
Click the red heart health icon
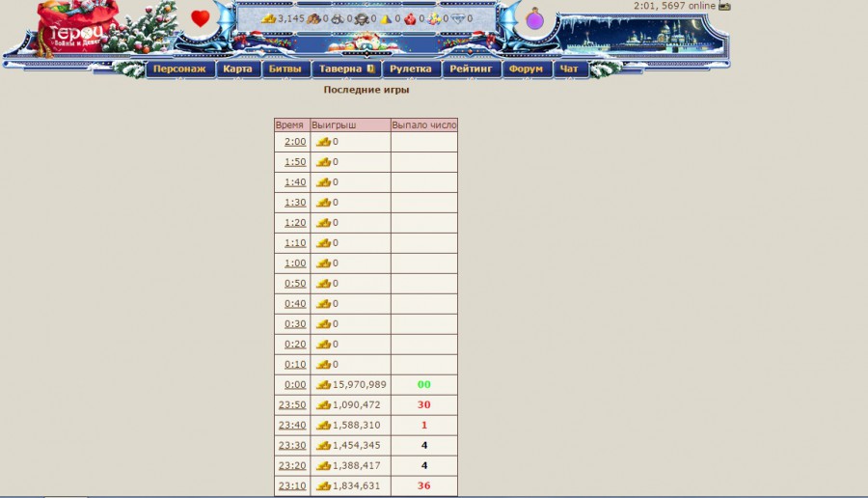tap(201, 18)
